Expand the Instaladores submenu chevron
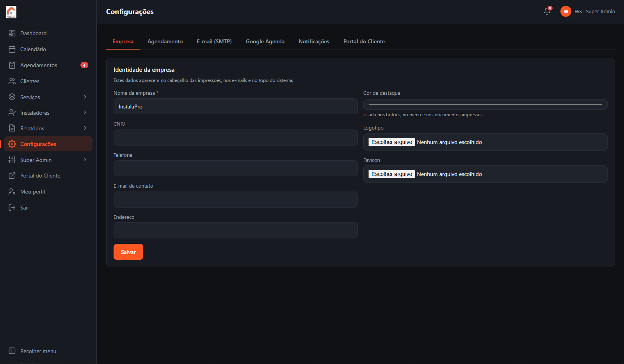Screen dimensions: 624x364 tap(85, 112)
